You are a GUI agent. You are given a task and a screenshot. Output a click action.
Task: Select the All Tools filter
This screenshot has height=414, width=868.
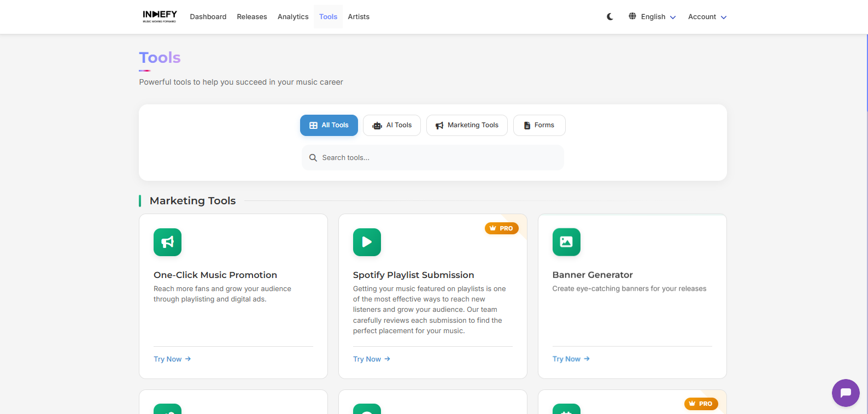point(329,125)
